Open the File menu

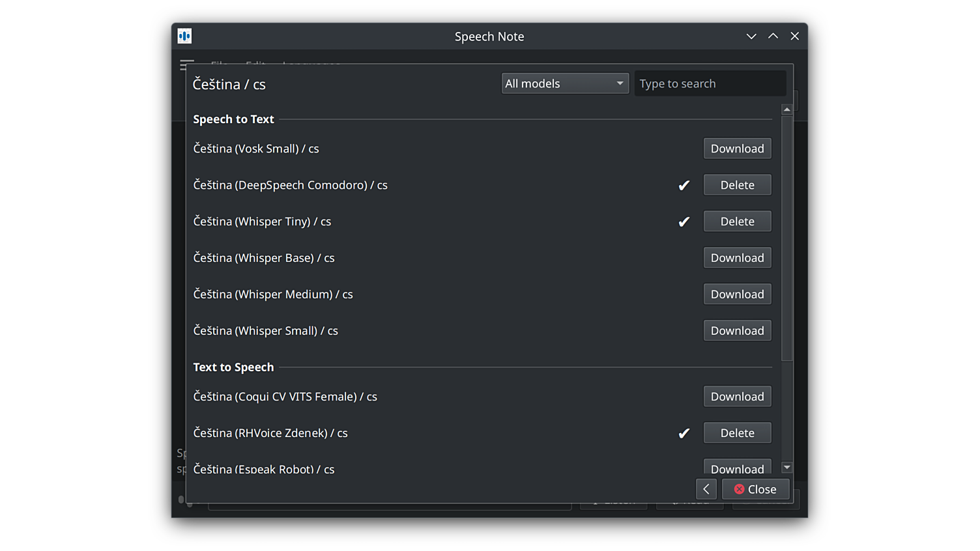click(219, 66)
